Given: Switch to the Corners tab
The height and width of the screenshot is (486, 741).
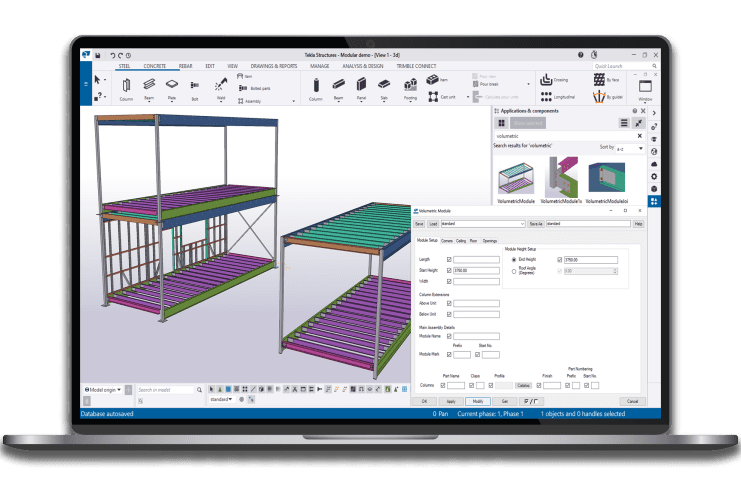Looking at the screenshot, I should pos(446,240).
